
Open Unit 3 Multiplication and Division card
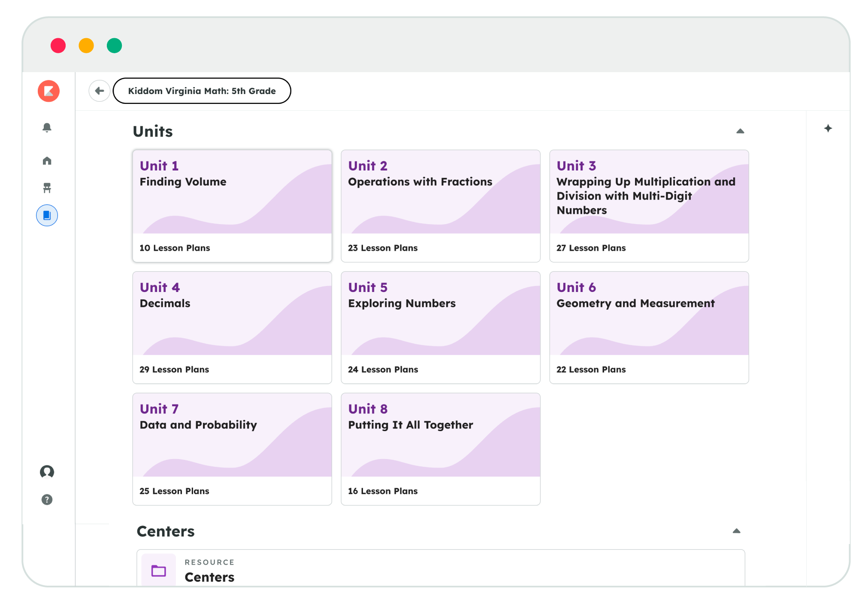649,206
